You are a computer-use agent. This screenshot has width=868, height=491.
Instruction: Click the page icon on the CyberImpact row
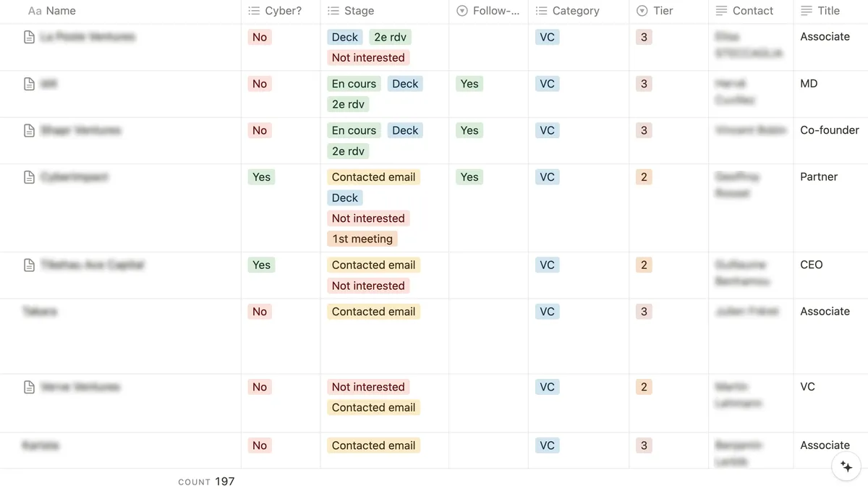(29, 176)
